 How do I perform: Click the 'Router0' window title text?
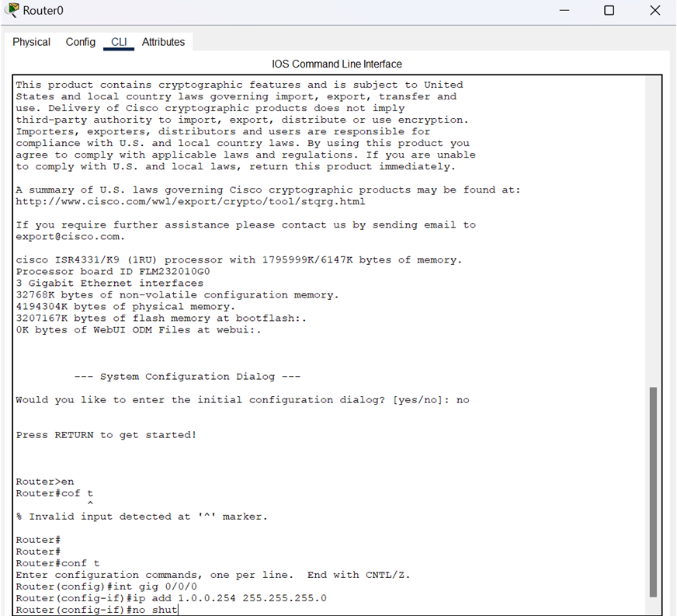43,10
